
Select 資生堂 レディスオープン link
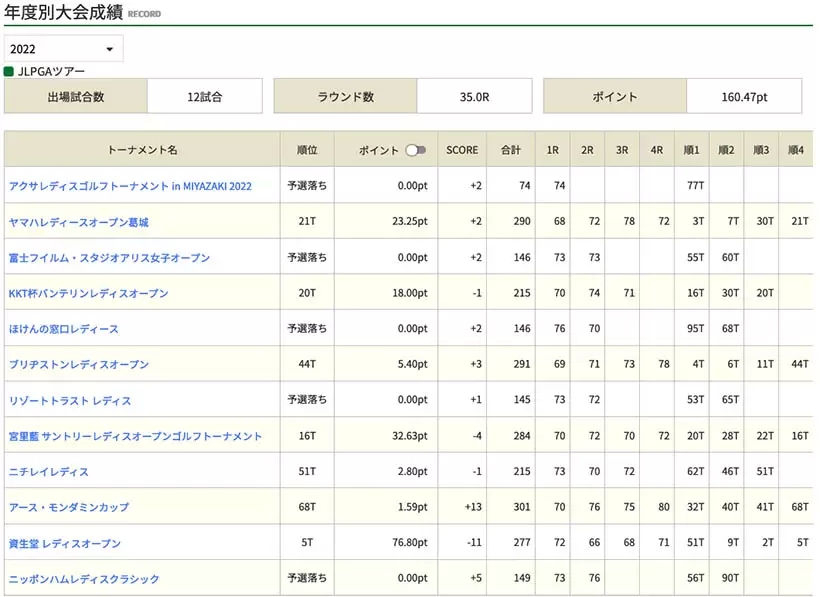coord(64,544)
